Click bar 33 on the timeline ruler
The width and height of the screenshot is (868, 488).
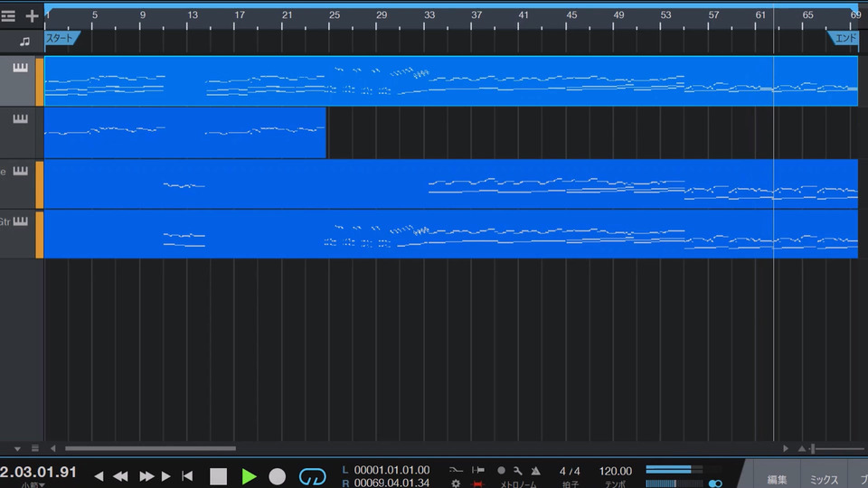[429, 15]
